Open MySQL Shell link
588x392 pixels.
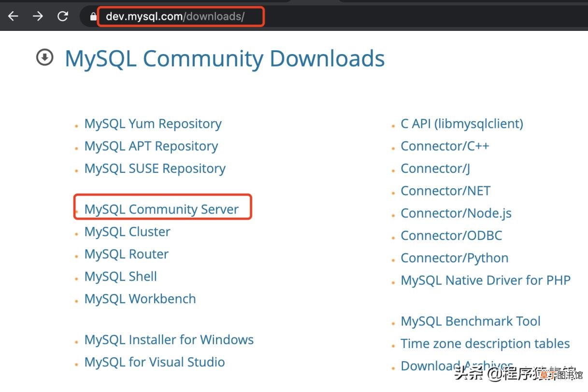[x=121, y=276]
